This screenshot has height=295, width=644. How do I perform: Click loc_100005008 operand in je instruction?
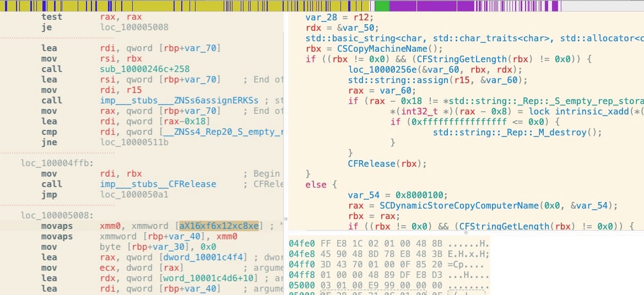(x=134, y=27)
